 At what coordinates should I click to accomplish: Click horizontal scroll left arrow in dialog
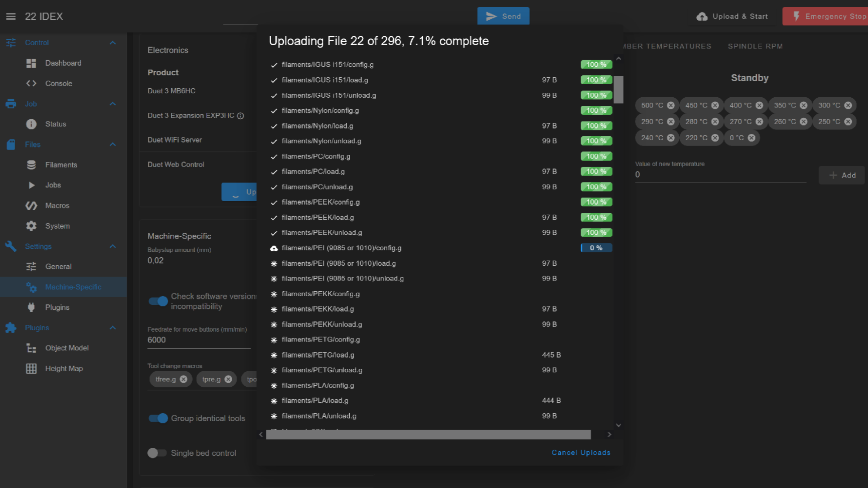coord(261,435)
